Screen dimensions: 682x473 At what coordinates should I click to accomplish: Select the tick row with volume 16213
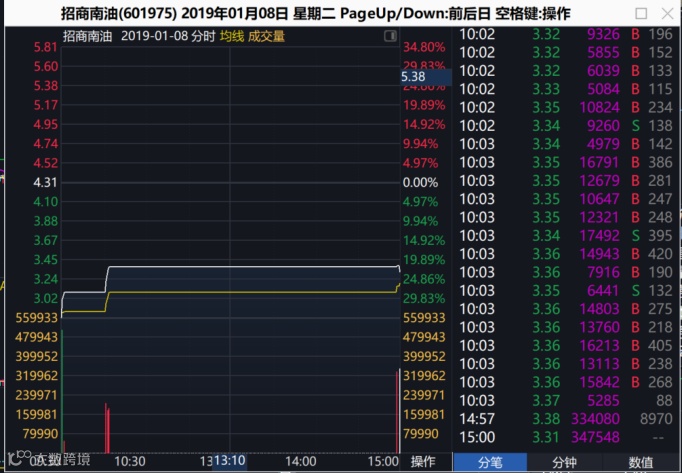pyautogui.click(x=566, y=345)
